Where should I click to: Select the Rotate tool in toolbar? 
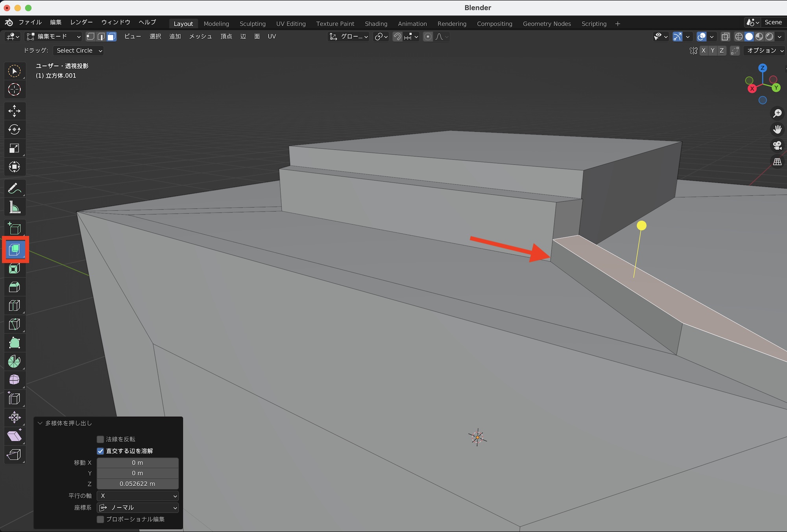click(x=15, y=129)
